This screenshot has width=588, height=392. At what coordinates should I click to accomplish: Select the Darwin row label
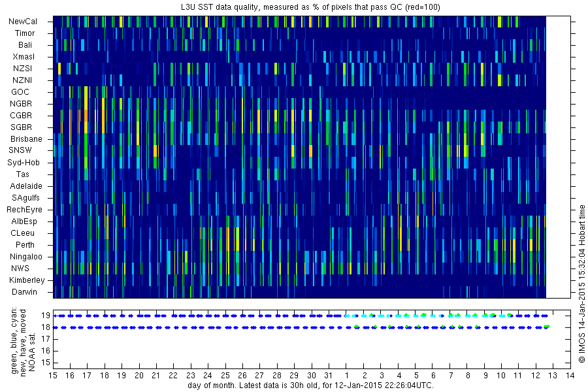coord(24,292)
